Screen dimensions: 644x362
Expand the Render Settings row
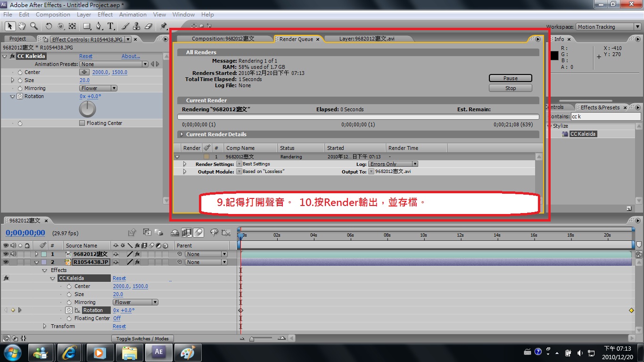tap(185, 164)
